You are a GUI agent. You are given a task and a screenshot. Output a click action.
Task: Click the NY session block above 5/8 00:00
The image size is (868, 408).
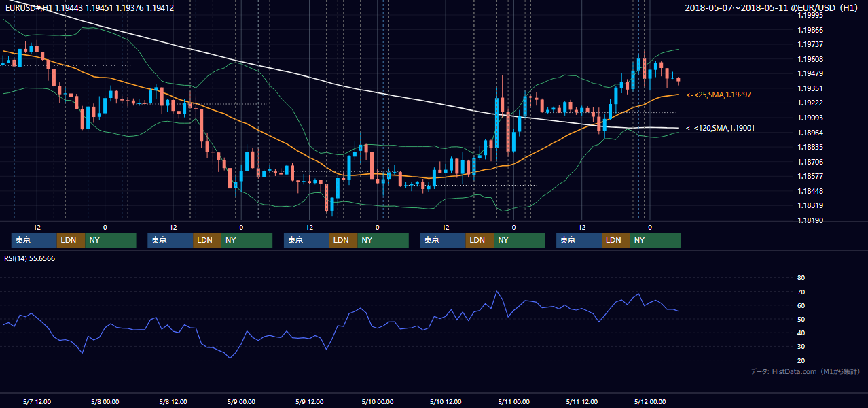point(111,240)
